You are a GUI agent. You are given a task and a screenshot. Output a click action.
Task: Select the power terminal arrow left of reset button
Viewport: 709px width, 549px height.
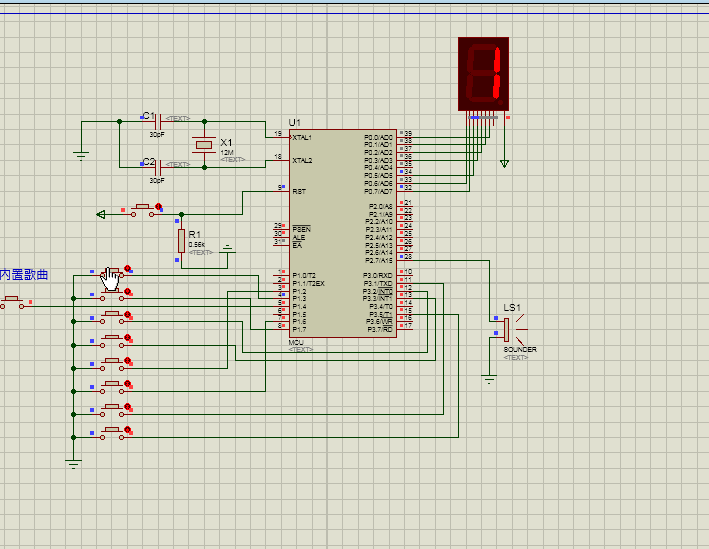[101, 214]
